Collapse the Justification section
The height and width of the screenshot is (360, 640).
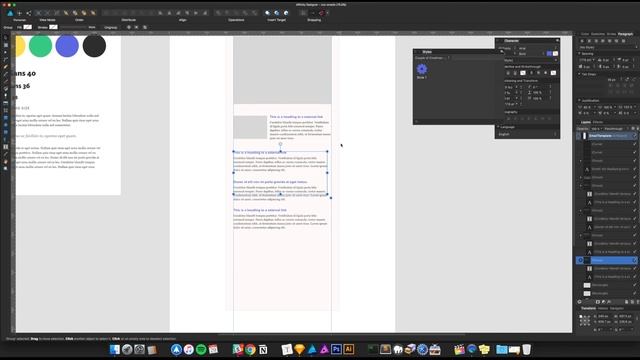(580, 100)
